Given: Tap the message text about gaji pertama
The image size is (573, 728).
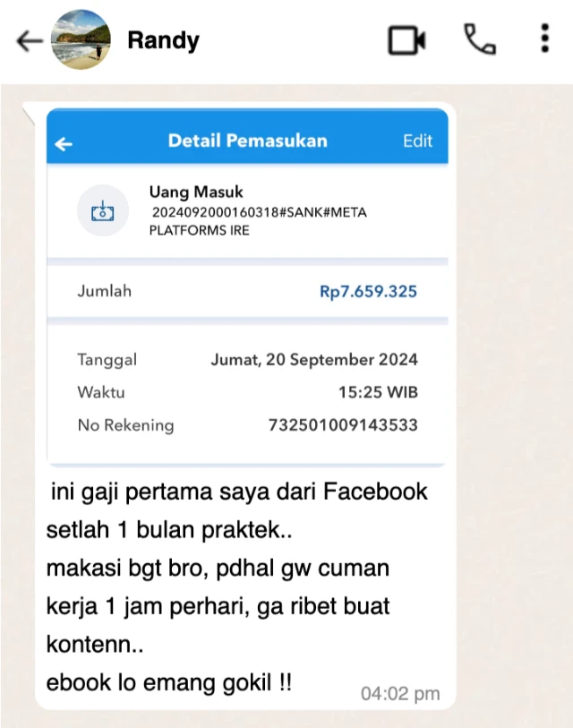Looking at the screenshot, I should (x=237, y=587).
